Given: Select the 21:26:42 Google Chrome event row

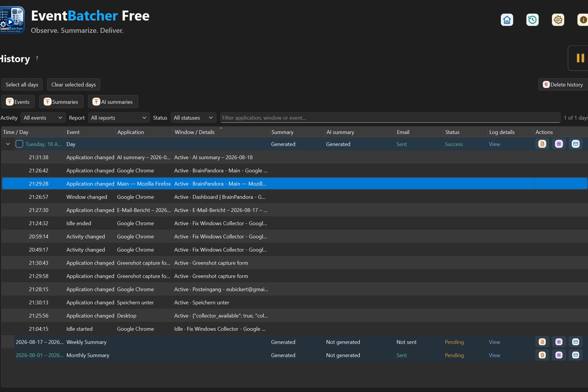Looking at the screenshot, I should (294, 171).
